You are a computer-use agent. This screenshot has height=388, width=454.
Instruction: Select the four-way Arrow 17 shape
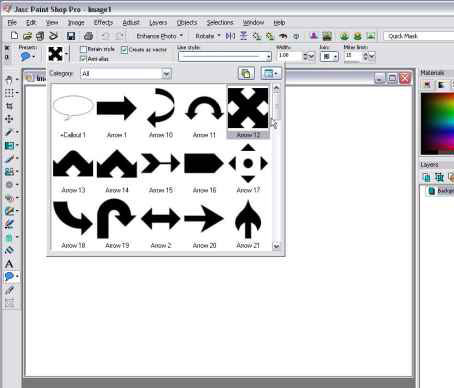pyautogui.click(x=248, y=169)
